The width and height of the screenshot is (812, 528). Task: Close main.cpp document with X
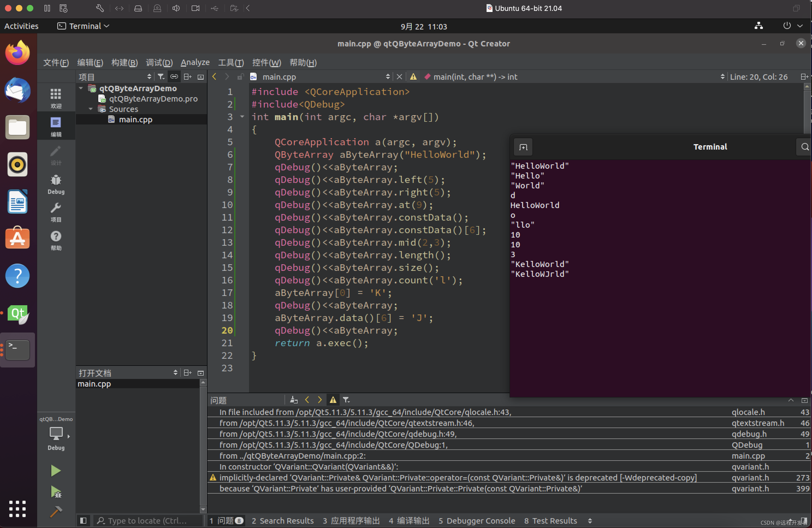tap(399, 77)
